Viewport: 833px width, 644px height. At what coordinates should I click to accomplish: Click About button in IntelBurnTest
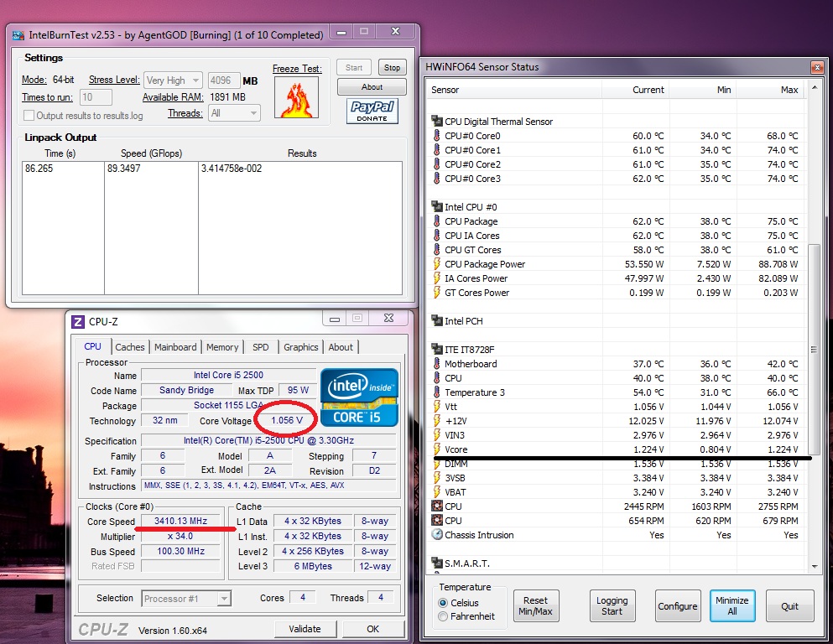pos(372,86)
